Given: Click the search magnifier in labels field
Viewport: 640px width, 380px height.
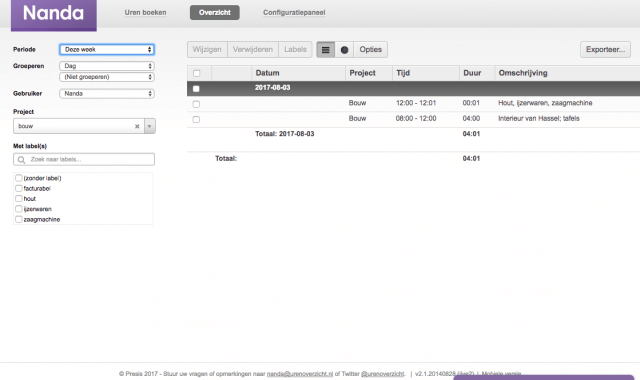Looking at the screenshot, I should point(21,160).
